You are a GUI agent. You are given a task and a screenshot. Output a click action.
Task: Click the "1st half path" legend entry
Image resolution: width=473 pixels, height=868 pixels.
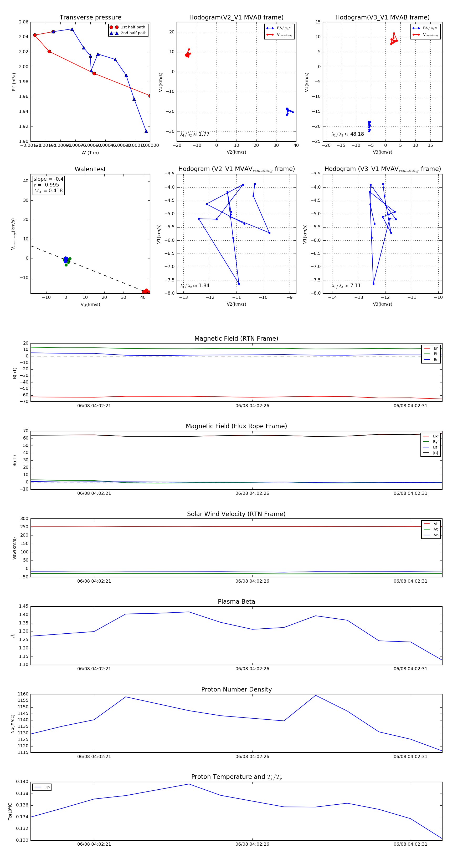pyautogui.click(x=128, y=27)
